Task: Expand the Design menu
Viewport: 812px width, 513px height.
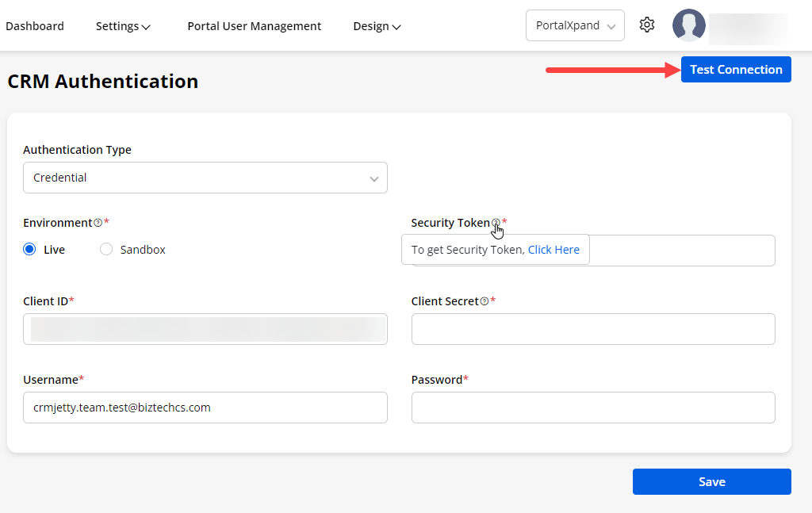Action: 377,26
